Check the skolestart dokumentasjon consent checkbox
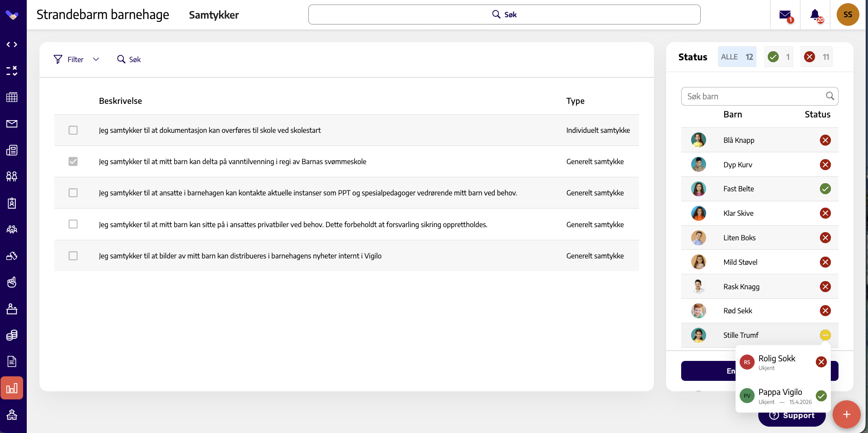868x433 pixels. click(x=73, y=130)
